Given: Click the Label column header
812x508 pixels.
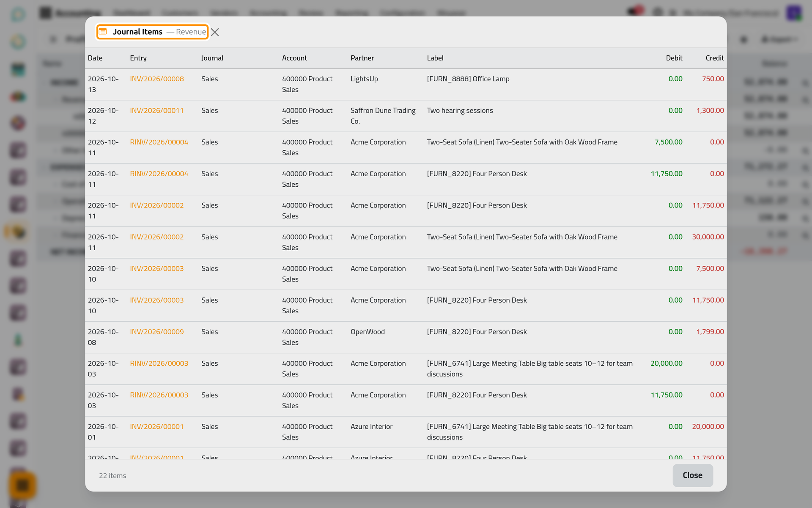Looking at the screenshot, I should point(435,58).
